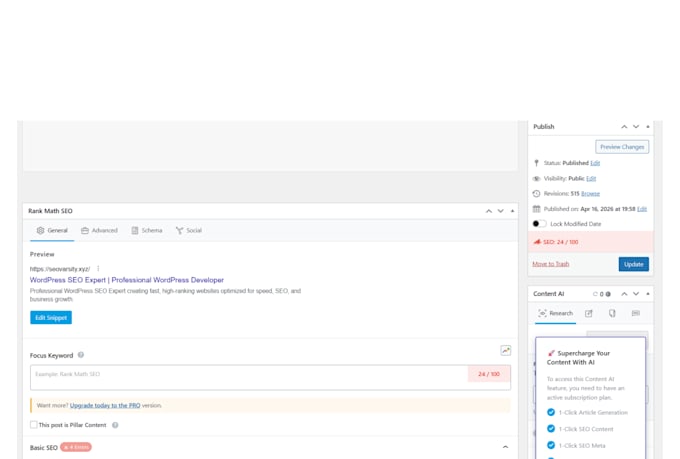This screenshot has height=459, width=680.
Task: Click the Edit Snippet button
Action: [51, 318]
